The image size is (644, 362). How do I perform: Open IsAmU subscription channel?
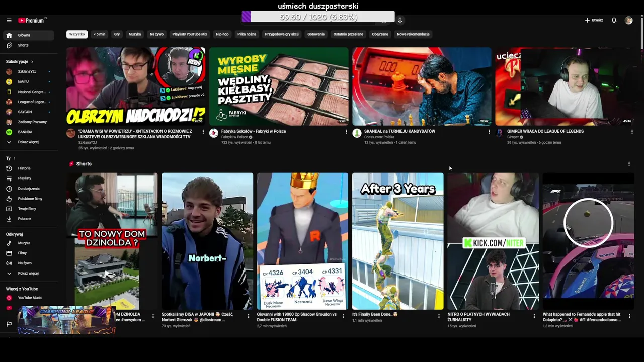click(x=28, y=81)
